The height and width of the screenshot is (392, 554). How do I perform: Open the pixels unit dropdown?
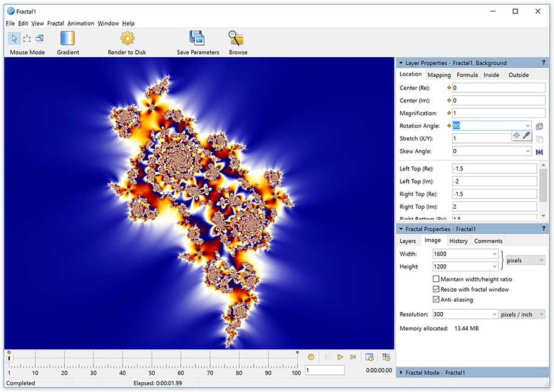point(525,261)
